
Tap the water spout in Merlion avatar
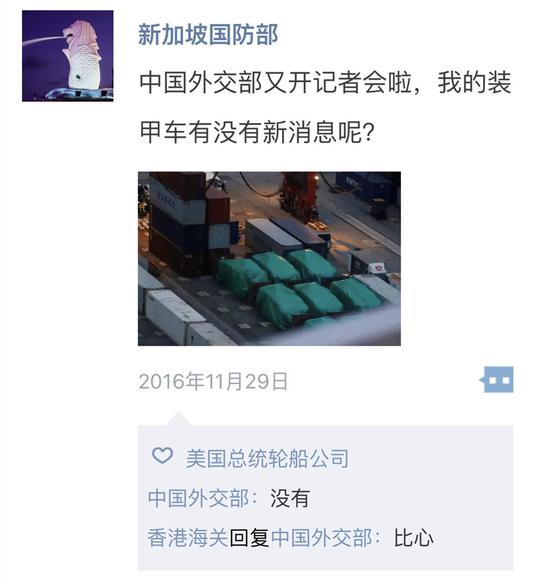pyautogui.click(x=43, y=40)
